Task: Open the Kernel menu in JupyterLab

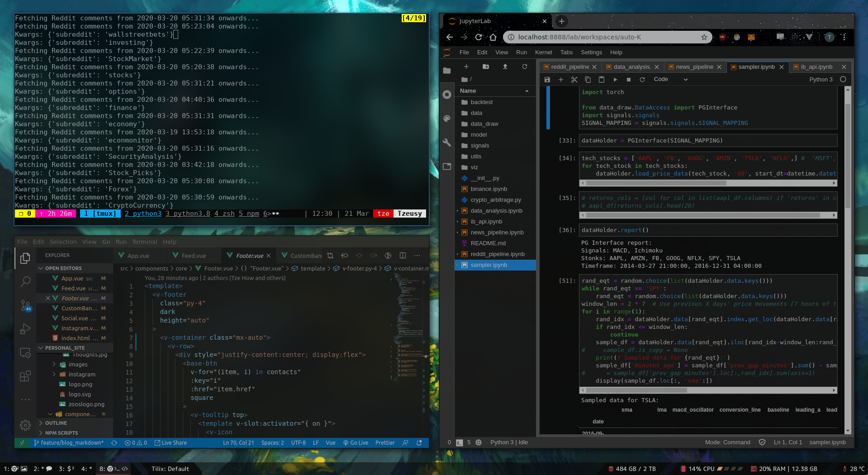Action: [543, 52]
